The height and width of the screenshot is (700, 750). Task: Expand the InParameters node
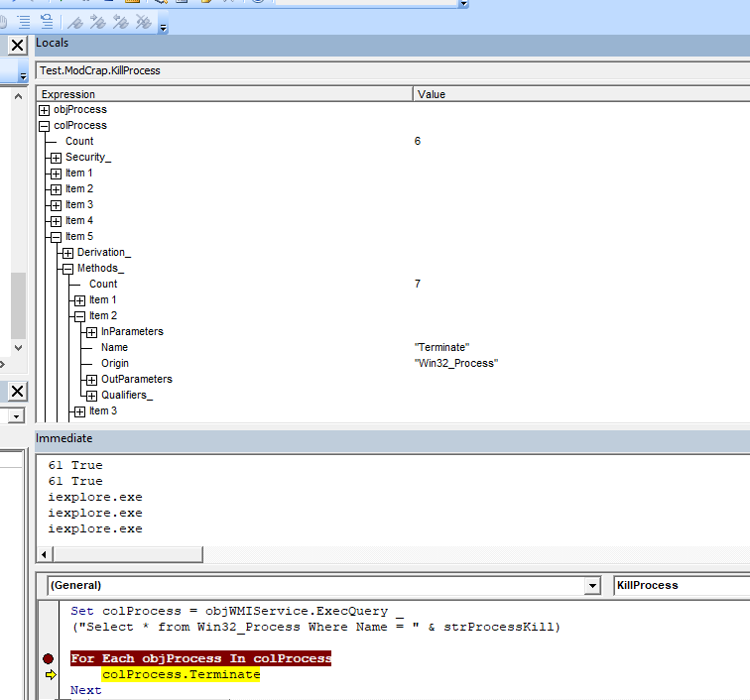coord(92,332)
